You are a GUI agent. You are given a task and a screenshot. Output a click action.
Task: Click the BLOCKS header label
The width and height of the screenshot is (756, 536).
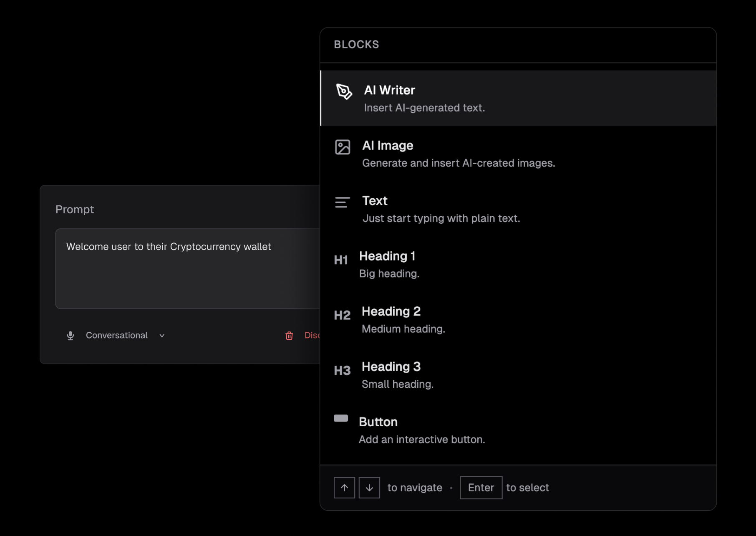click(356, 44)
